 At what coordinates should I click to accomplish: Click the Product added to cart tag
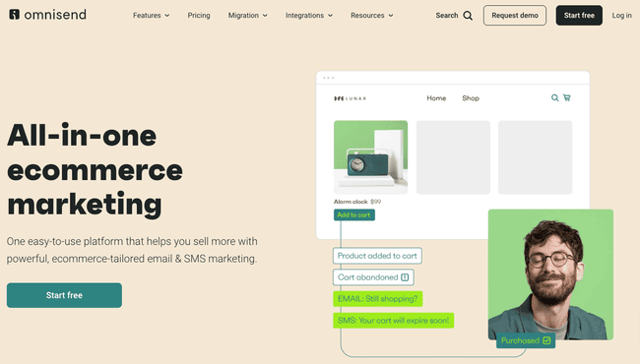[377, 256]
